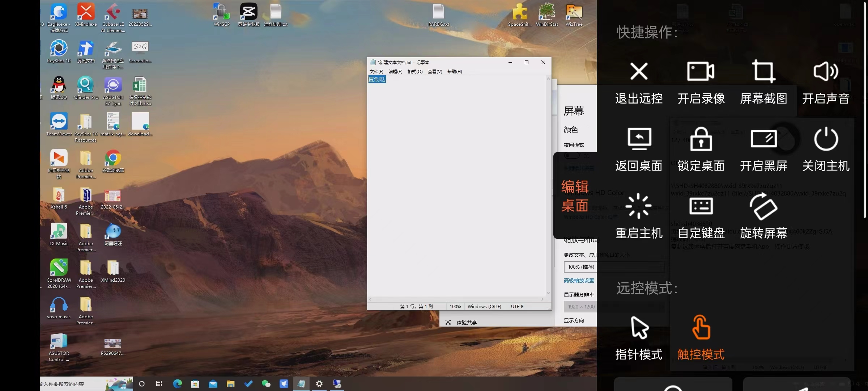Click the Cortana circle on taskbar
This screenshot has width=868, height=391.
142,384
